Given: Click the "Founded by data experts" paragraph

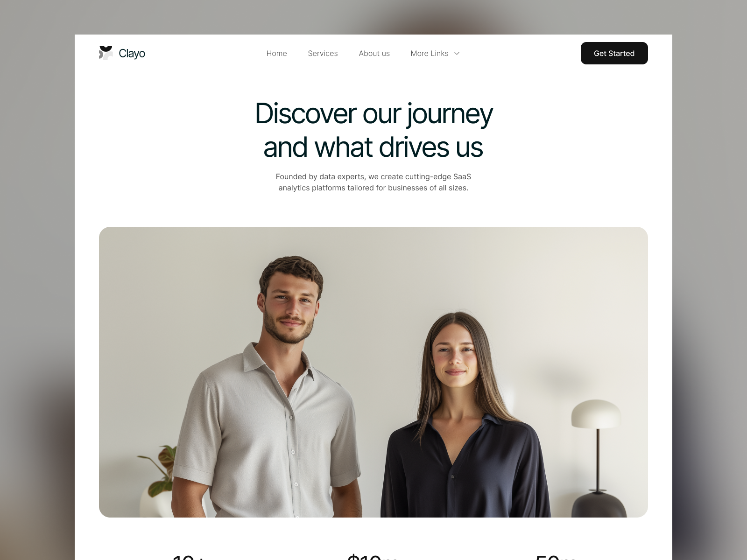Looking at the screenshot, I should (373, 182).
